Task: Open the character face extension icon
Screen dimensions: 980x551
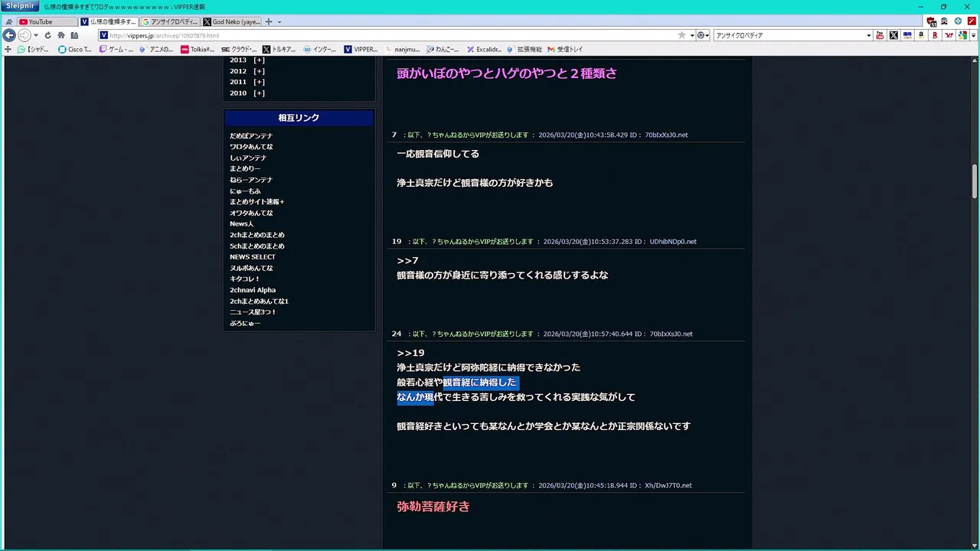Action: pos(944,21)
